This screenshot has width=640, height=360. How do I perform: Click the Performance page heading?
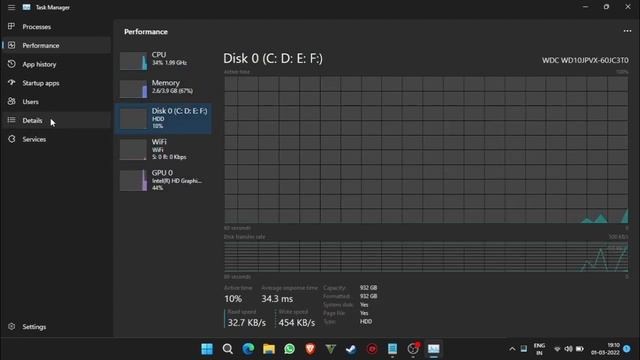pyautogui.click(x=146, y=32)
